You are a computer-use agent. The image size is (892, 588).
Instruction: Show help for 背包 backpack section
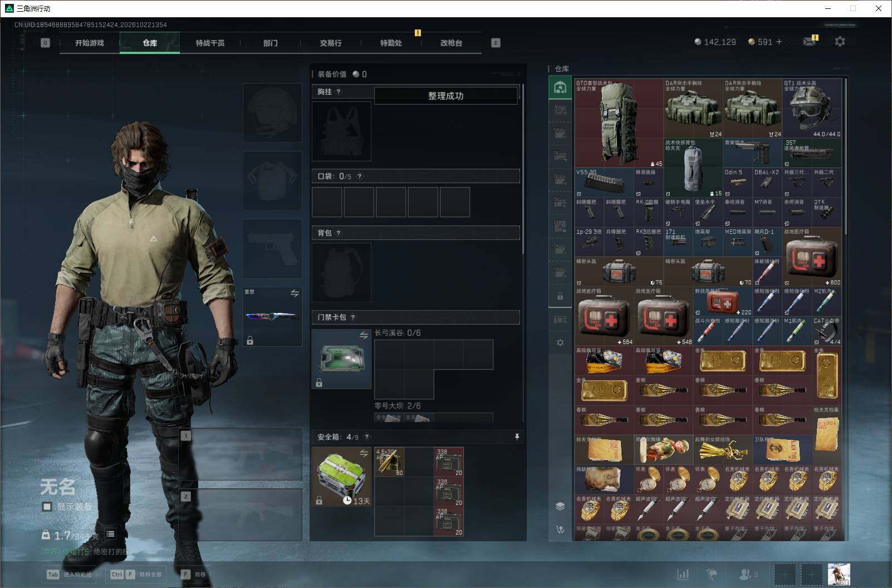point(339,233)
